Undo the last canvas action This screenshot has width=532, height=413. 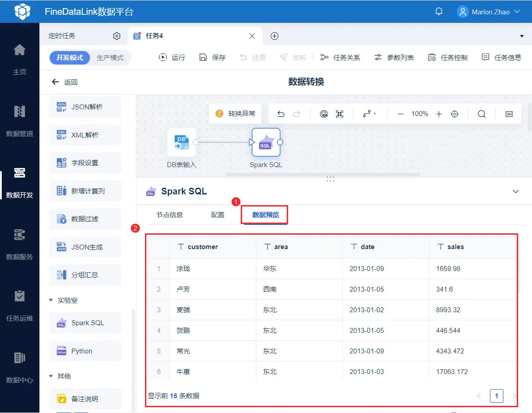point(281,114)
